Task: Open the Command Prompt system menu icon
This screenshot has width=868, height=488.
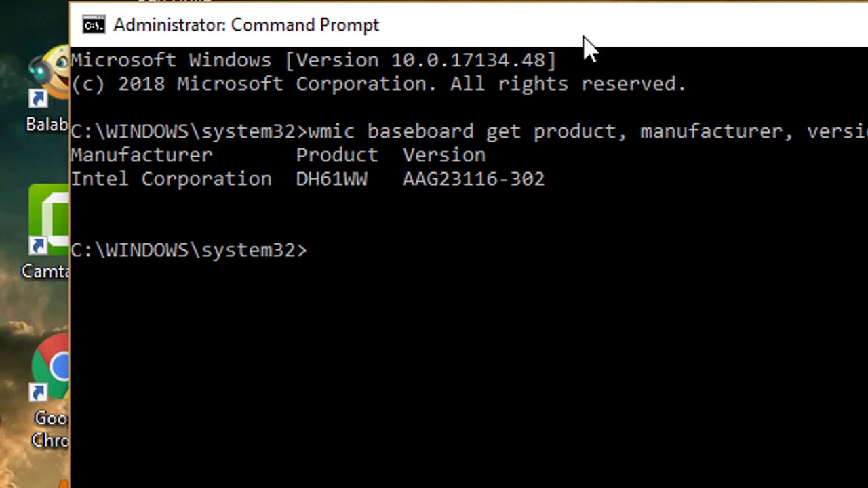Action: tap(94, 25)
